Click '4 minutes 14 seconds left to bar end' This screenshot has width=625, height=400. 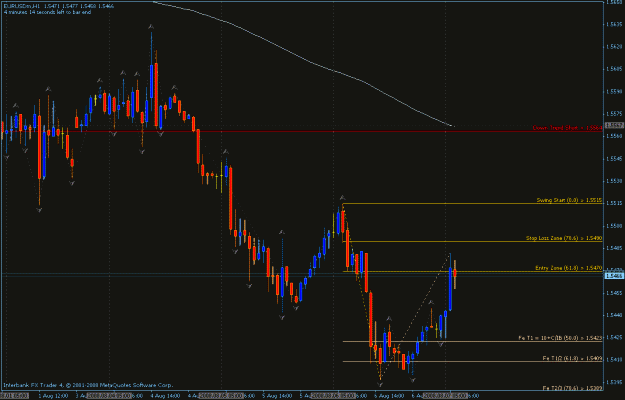click(x=47, y=12)
